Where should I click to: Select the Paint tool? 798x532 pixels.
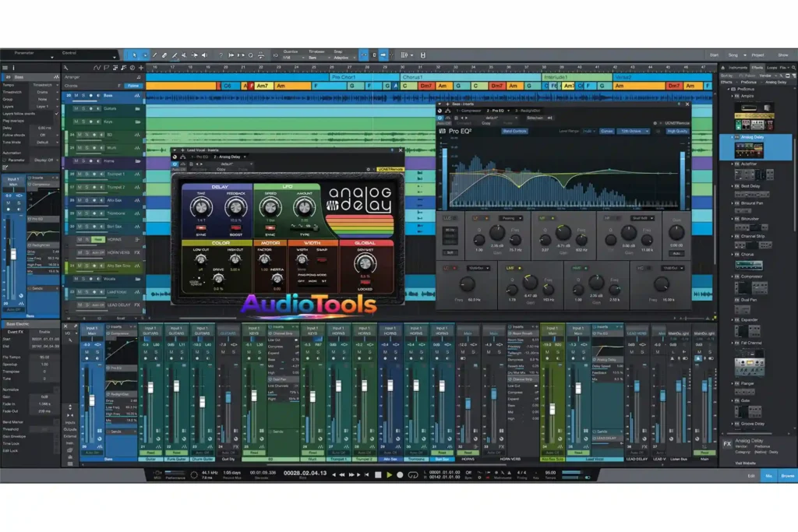coord(175,55)
